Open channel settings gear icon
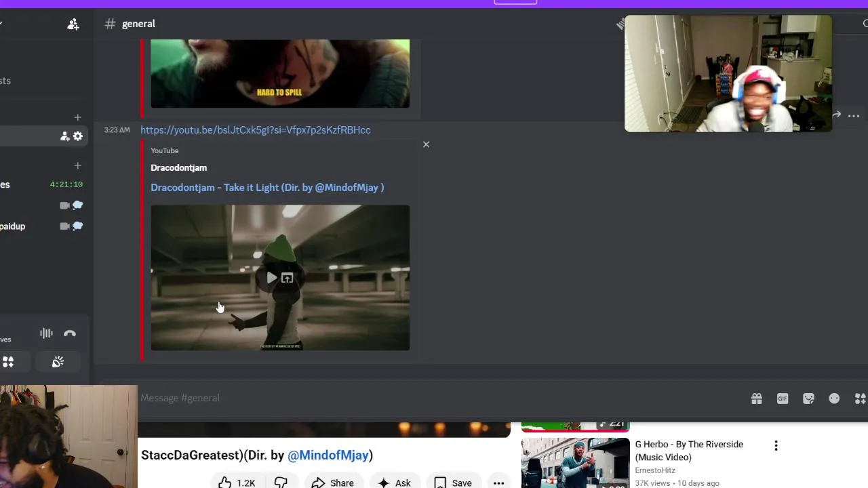The width and height of the screenshot is (868, 488). click(78, 136)
